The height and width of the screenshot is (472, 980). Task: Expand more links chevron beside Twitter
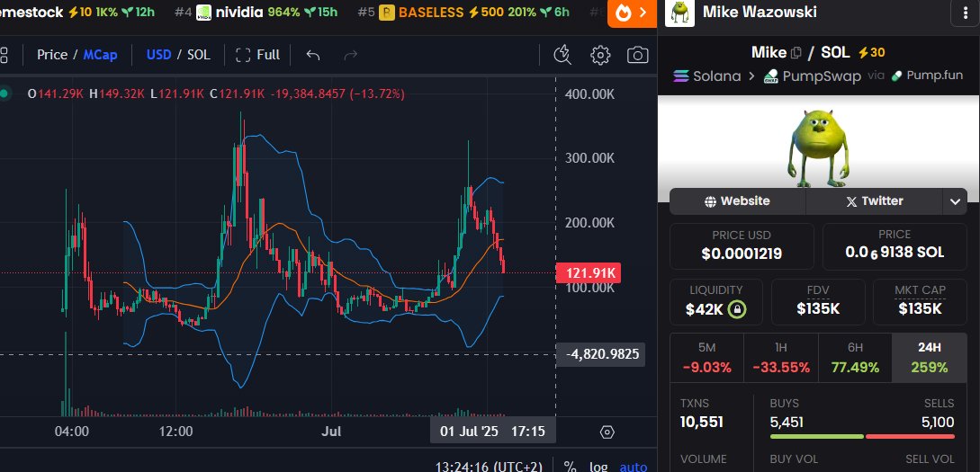[x=955, y=201]
